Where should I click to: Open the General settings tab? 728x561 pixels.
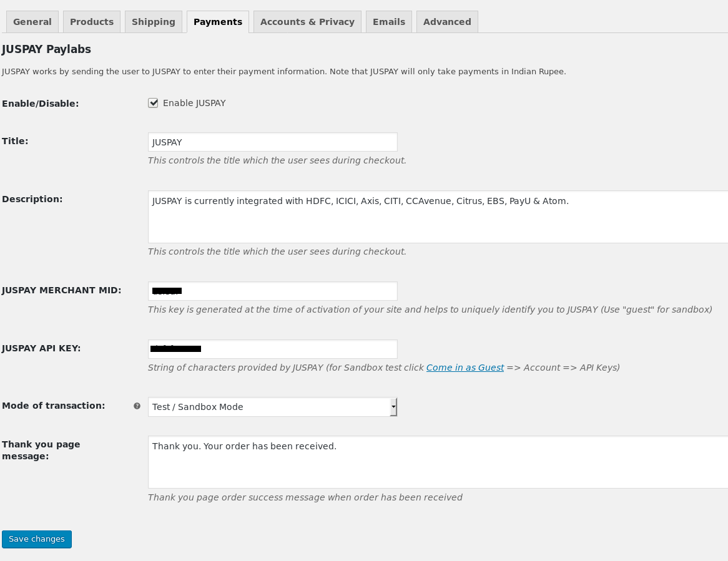pyautogui.click(x=32, y=22)
